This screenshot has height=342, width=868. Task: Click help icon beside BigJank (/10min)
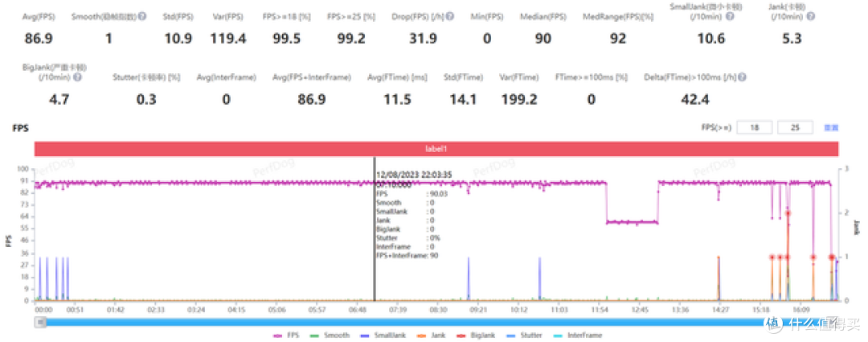pos(78,77)
